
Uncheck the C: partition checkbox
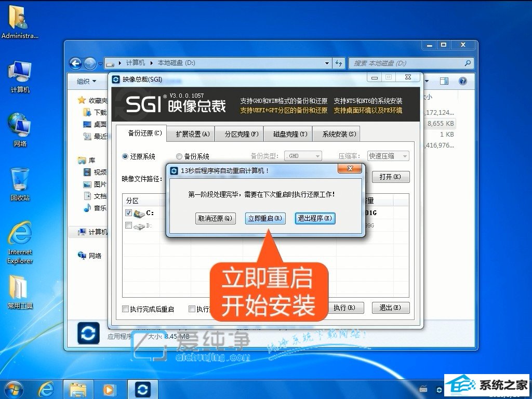tap(129, 213)
